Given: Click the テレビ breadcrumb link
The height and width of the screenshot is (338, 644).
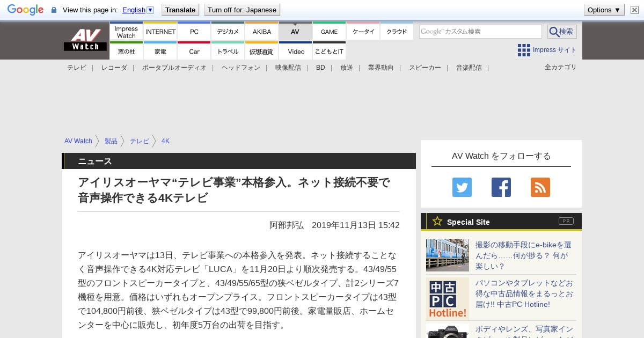Looking at the screenshot, I should [140, 141].
